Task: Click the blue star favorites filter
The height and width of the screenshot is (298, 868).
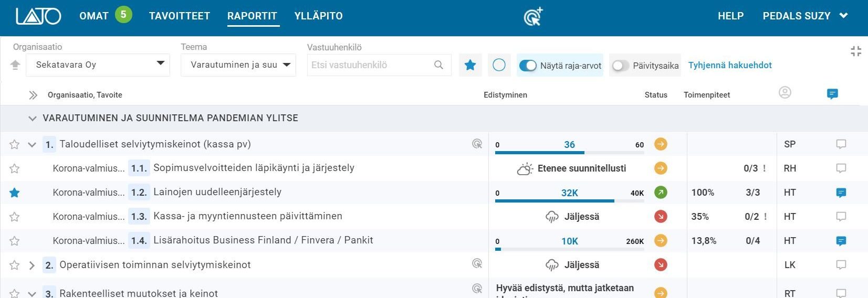Action: [470, 65]
